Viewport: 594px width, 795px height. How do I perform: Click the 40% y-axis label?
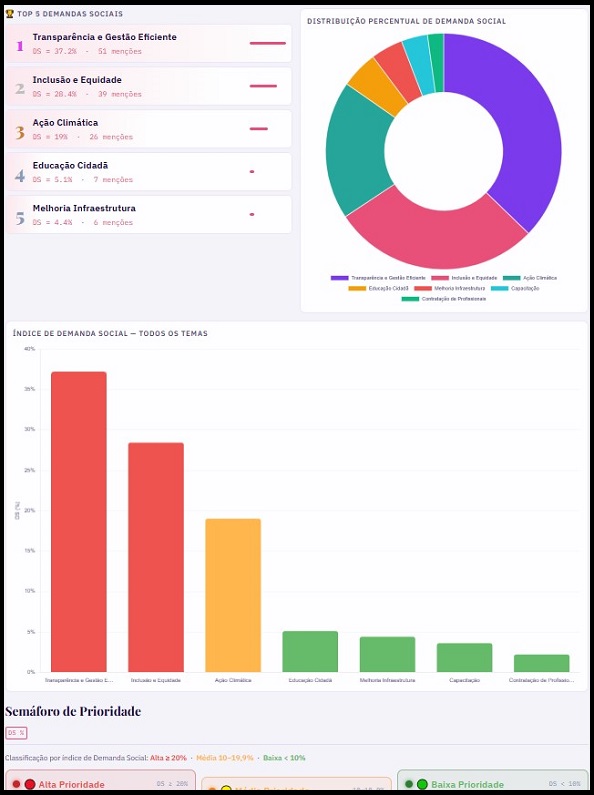tap(29, 349)
